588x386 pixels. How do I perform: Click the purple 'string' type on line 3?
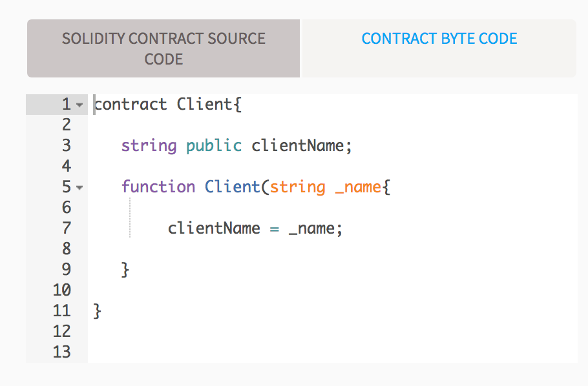point(149,146)
